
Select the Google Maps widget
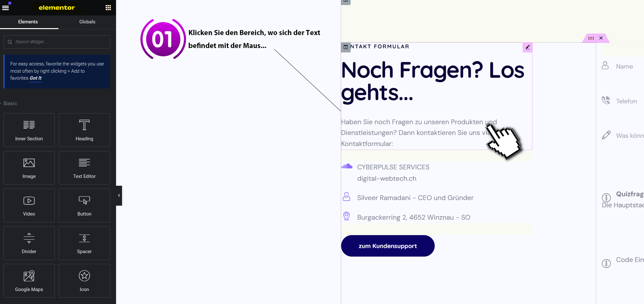pyautogui.click(x=29, y=281)
